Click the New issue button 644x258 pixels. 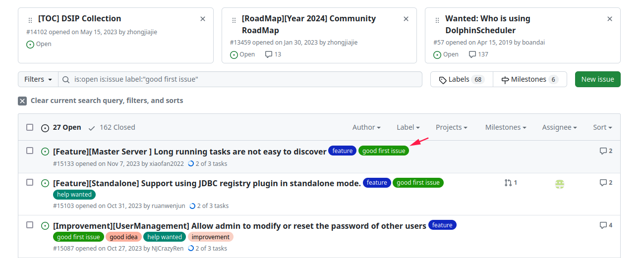[598, 79]
